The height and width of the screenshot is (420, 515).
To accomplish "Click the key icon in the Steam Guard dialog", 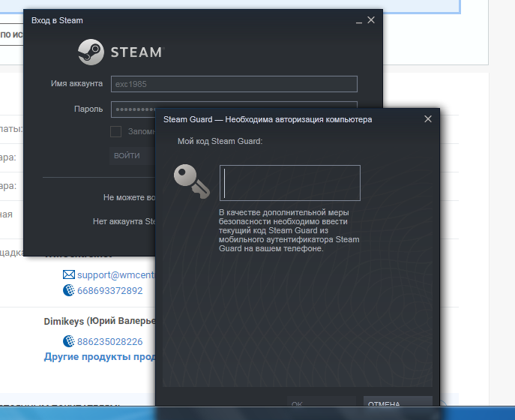I will (x=191, y=181).
